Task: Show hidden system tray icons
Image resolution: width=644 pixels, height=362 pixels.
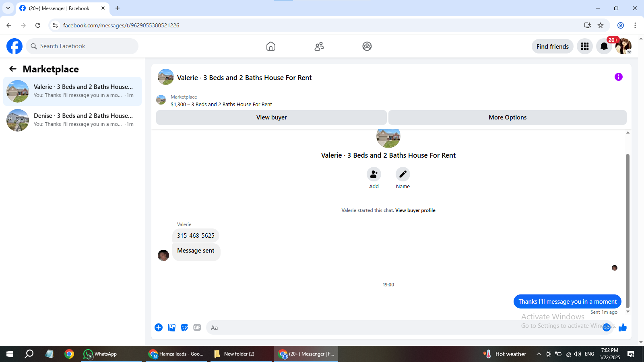Action: (x=539, y=354)
